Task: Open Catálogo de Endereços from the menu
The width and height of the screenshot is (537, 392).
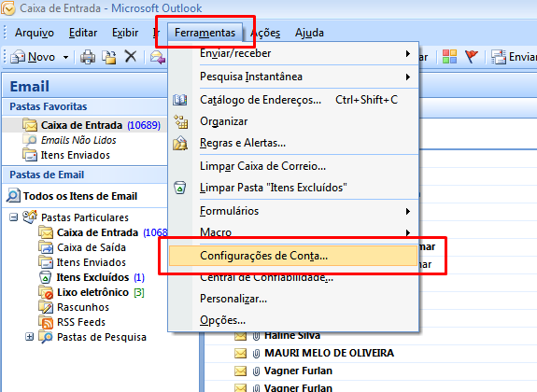Action: click(x=293, y=100)
